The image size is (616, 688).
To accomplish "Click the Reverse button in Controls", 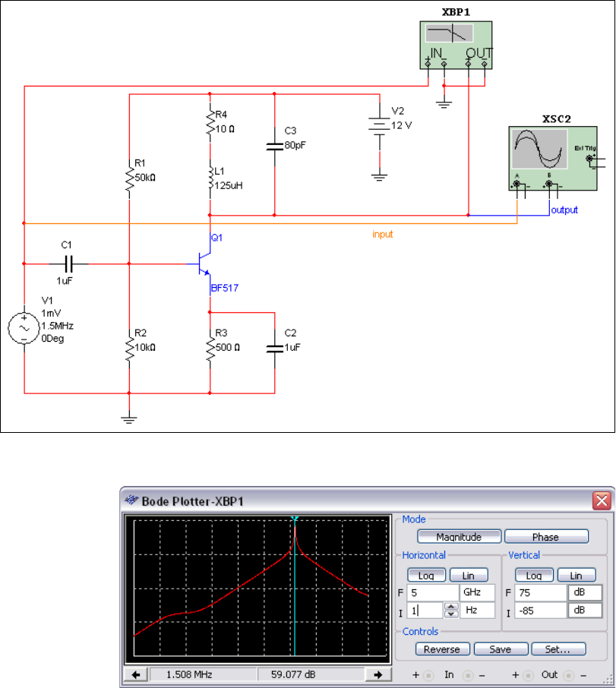I will (442, 649).
